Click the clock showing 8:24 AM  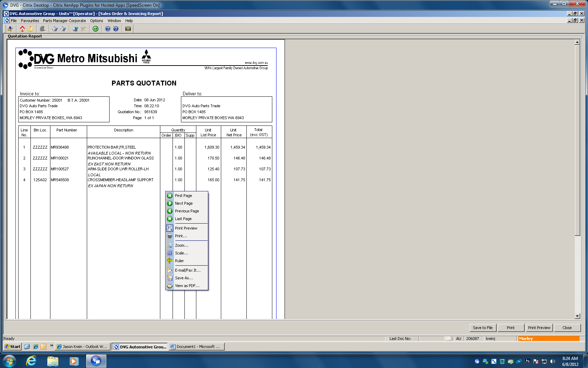click(570, 359)
